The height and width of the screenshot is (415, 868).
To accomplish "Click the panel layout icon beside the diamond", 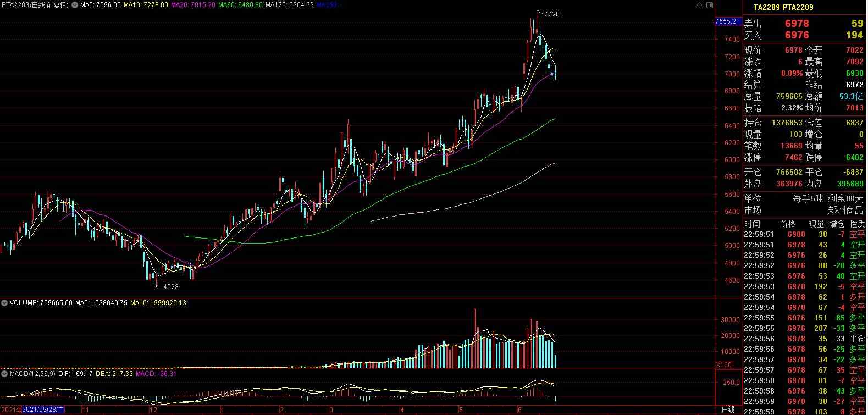I will (709, 5).
